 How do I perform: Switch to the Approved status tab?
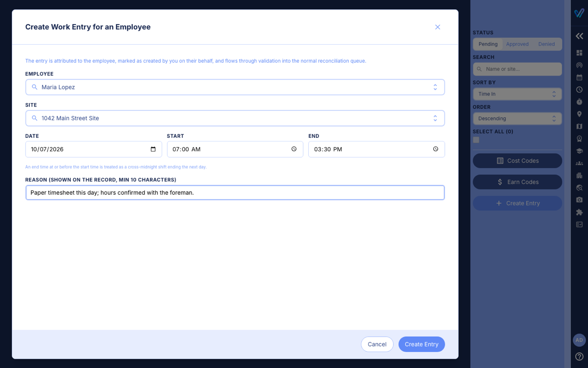click(517, 44)
